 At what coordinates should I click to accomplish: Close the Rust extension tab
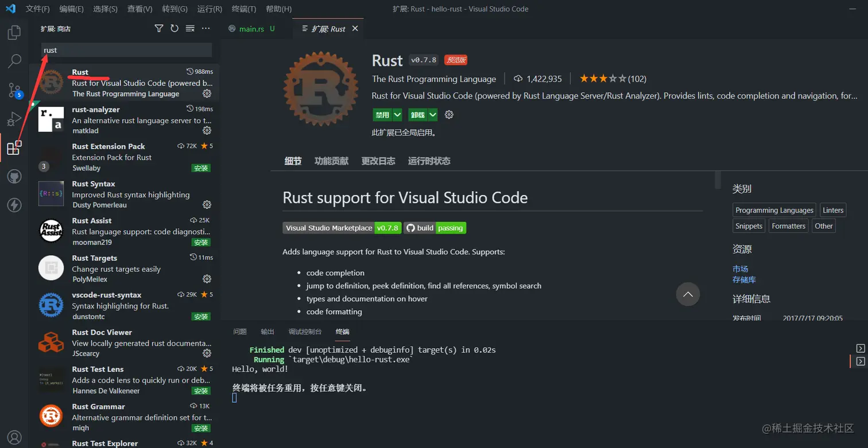point(355,29)
